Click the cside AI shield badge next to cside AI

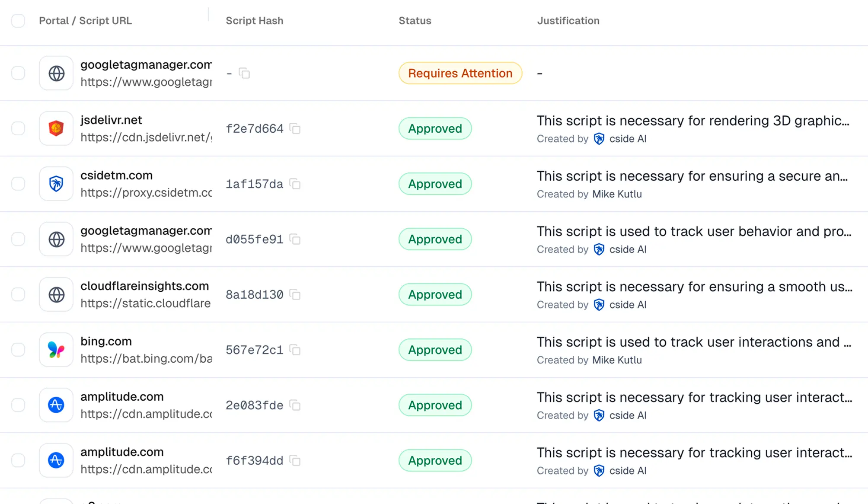coord(599,139)
